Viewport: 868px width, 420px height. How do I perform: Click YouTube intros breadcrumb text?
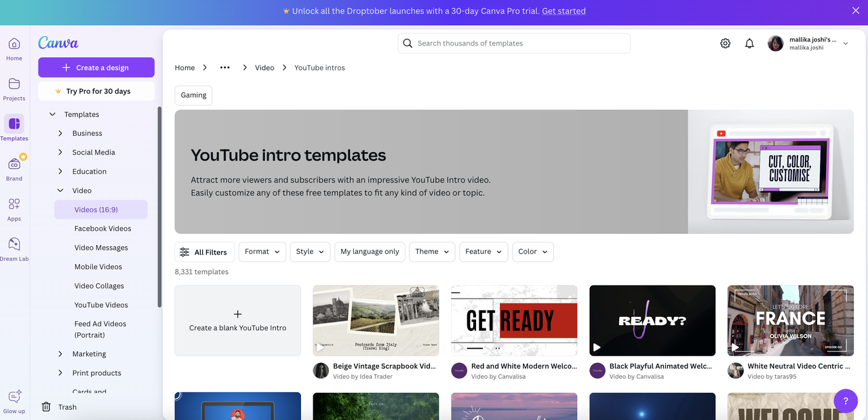coord(319,68)
